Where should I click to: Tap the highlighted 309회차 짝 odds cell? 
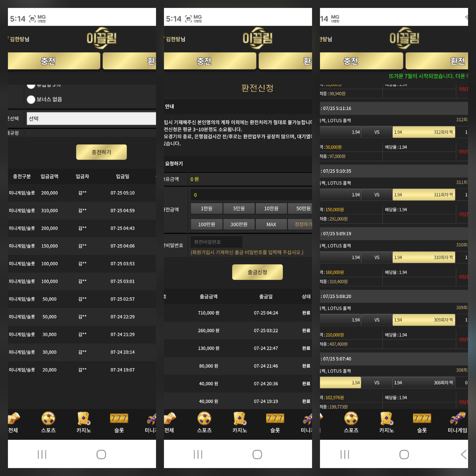[x=423, y=320]
